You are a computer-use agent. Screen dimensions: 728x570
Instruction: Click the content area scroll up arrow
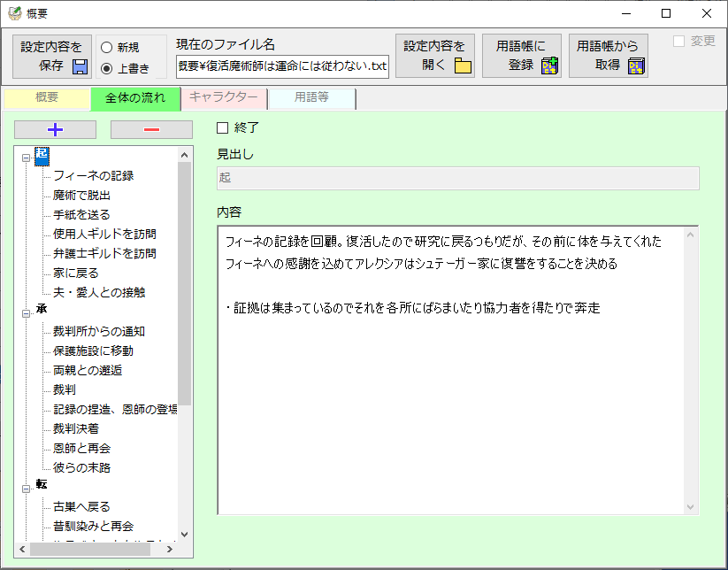[x=690, y=235]
